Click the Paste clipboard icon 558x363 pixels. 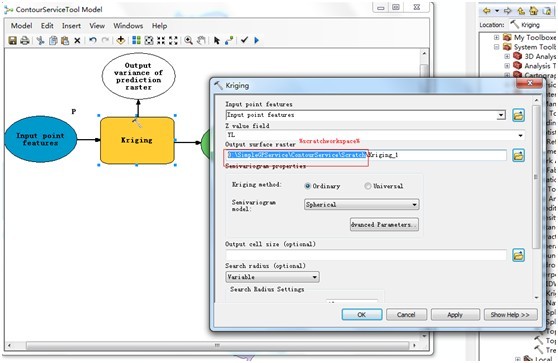[65, 40]
